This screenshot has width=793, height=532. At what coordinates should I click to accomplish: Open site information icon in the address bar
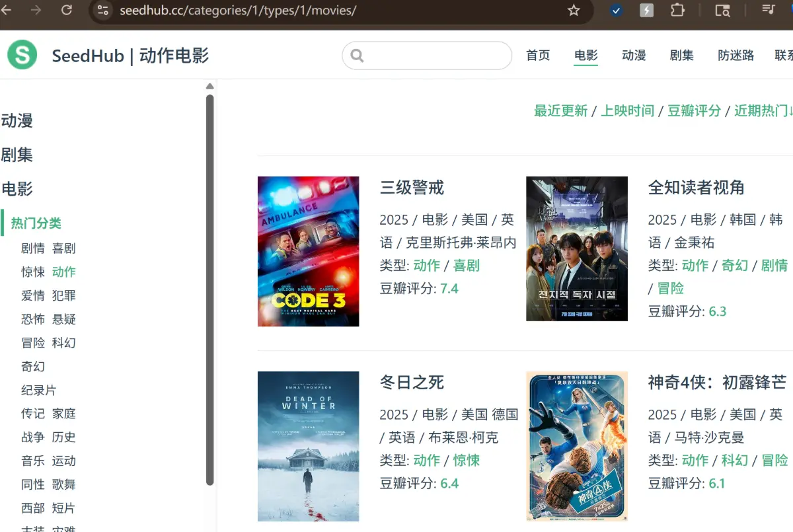[102, 10]
